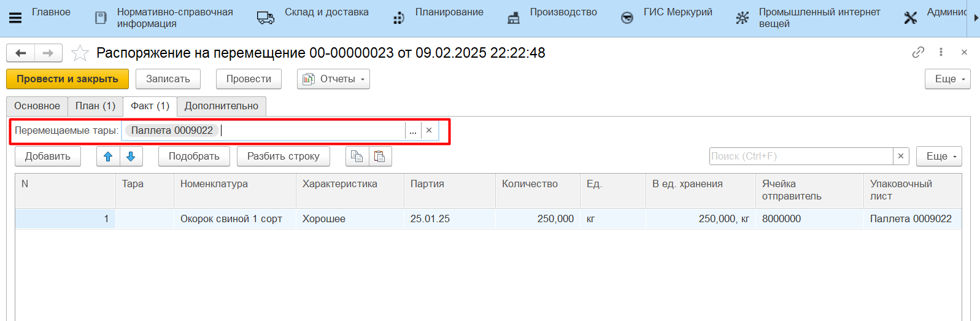Move the row down with blue arrow

point(131,157)
